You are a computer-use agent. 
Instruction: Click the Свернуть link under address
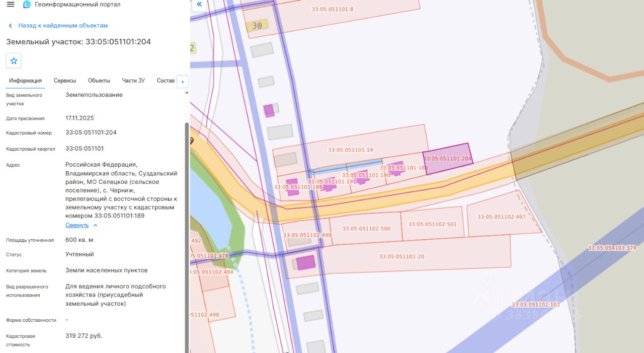pyautogui.click(x=77, y=225)
